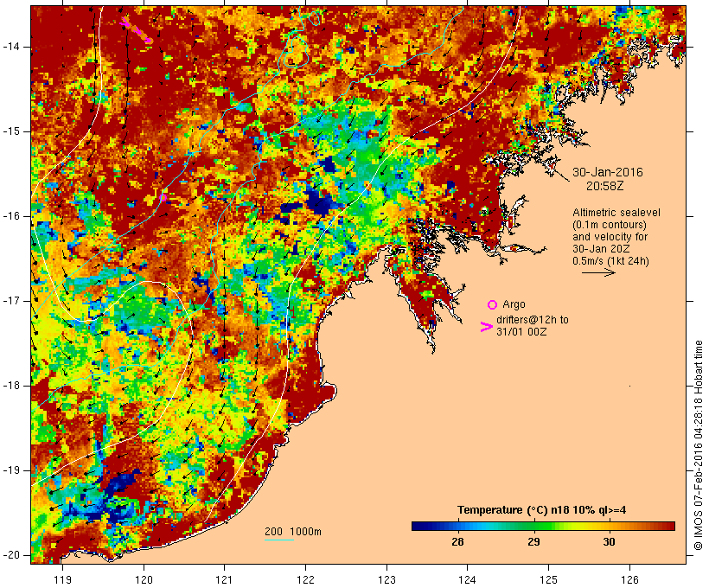
Task: Click the longitude axis label 122
Action: coord(306,579)
